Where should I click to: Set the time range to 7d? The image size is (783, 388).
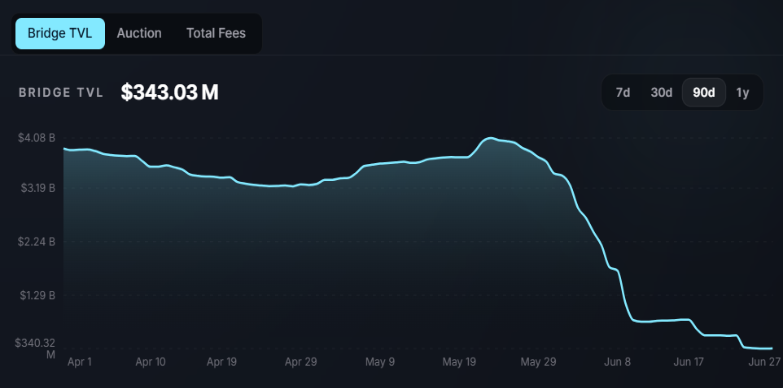(623, 93)
